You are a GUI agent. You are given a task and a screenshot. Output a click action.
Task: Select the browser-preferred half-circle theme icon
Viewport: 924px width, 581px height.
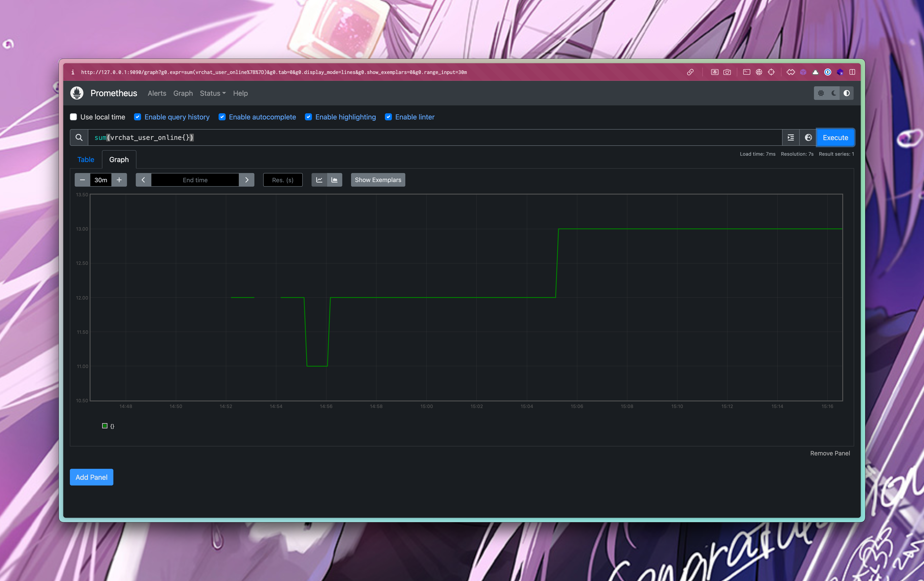[846, 93]
